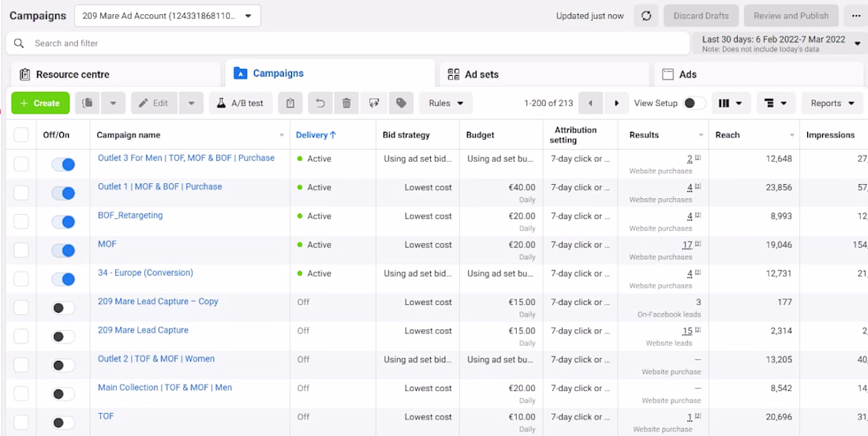Click the Review and Publish button
The height and width of the screenshot is (436, 868).
pyautogui.click(x=791, y=16)
